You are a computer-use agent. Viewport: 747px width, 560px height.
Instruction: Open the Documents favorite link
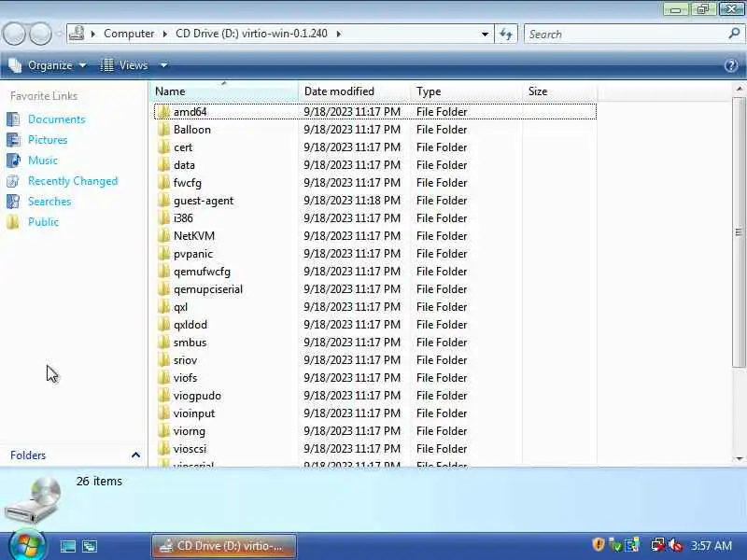tap(57, 119)
